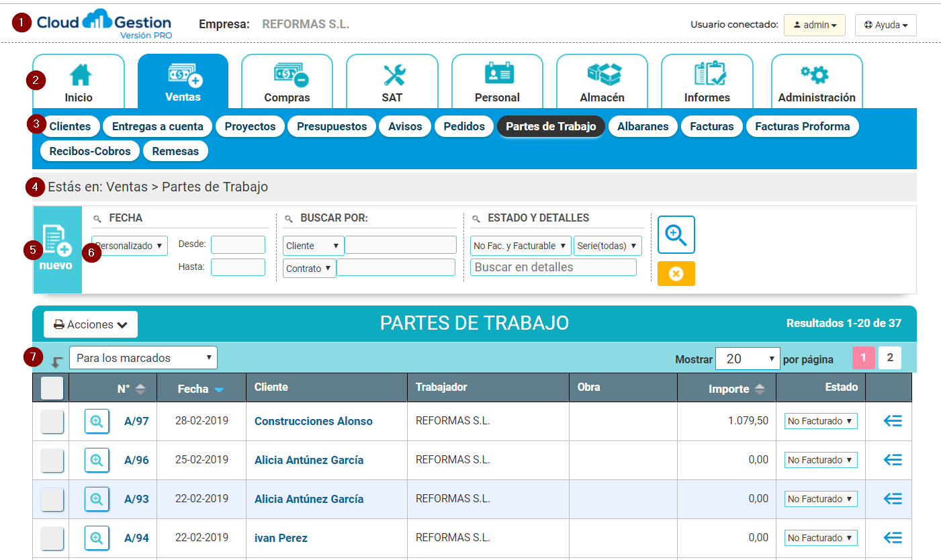
Task: Run search using the blue magnifier button
Action: point(676,234)
